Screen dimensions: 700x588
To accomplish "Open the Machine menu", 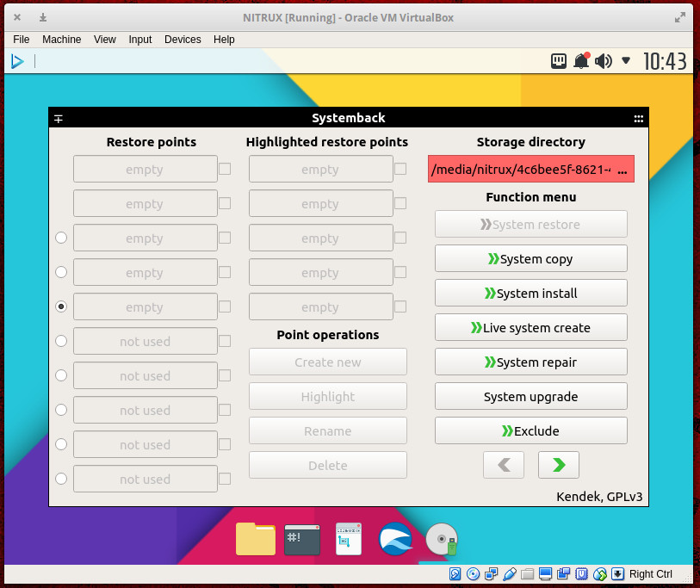I will (61, 40).
